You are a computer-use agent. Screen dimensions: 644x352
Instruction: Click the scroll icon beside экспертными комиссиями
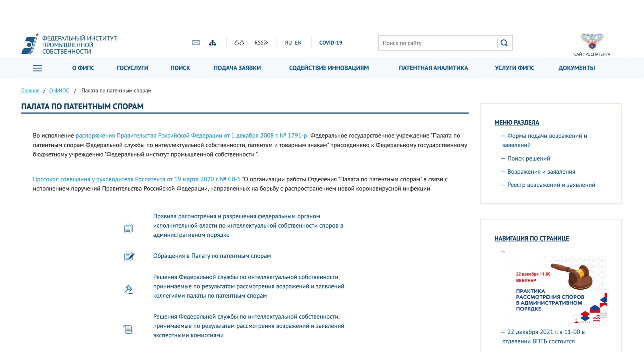(x=128, y=330)
